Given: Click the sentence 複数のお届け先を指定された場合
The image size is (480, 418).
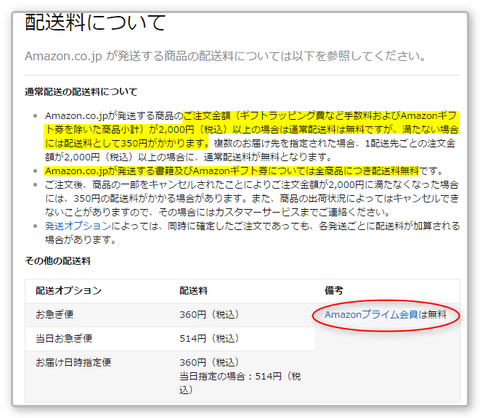Looking at the screenshot, I should [x=250, y=150].
